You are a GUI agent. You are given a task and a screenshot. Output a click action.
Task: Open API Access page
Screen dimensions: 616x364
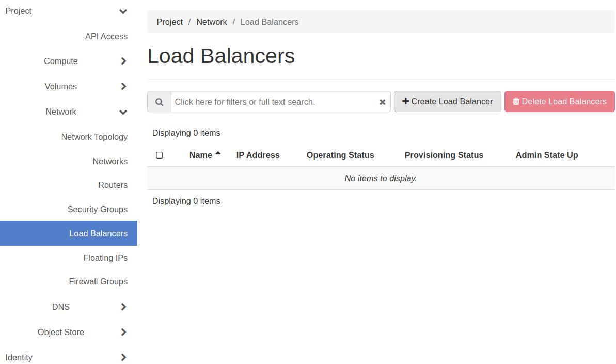[x=106, y=36]
